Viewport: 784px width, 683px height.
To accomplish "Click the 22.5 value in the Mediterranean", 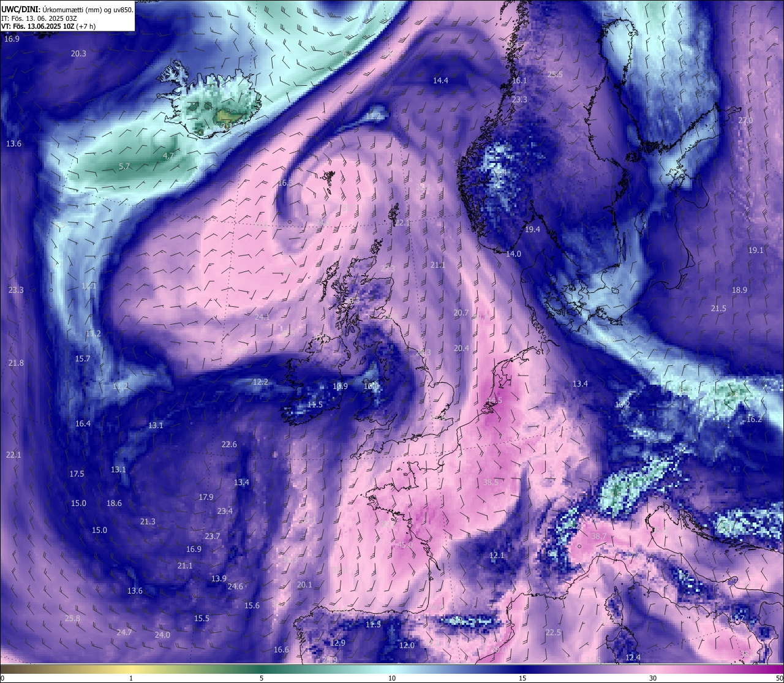I will pos(553,632).
